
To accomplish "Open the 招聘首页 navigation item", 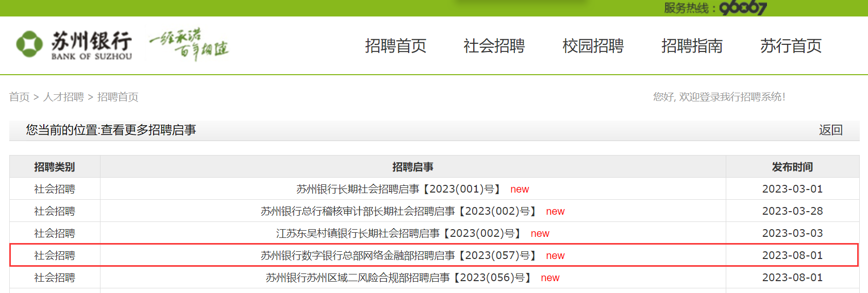I will [x=396, y=46].
